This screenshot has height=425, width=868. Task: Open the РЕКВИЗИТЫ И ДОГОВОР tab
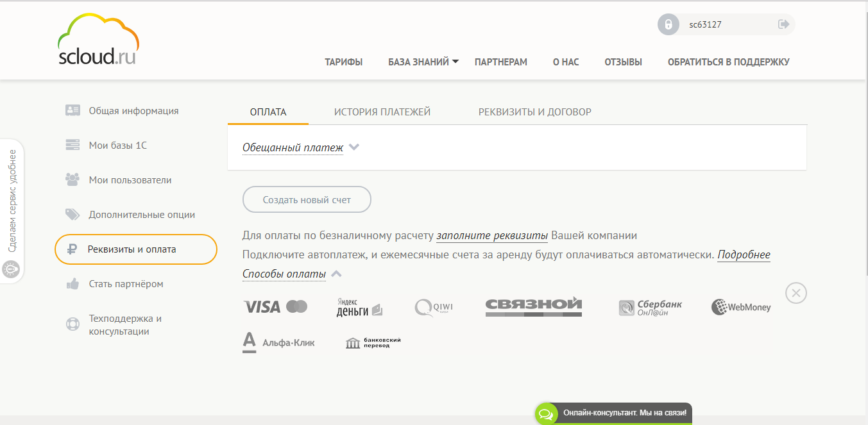[x=534, y=111]
